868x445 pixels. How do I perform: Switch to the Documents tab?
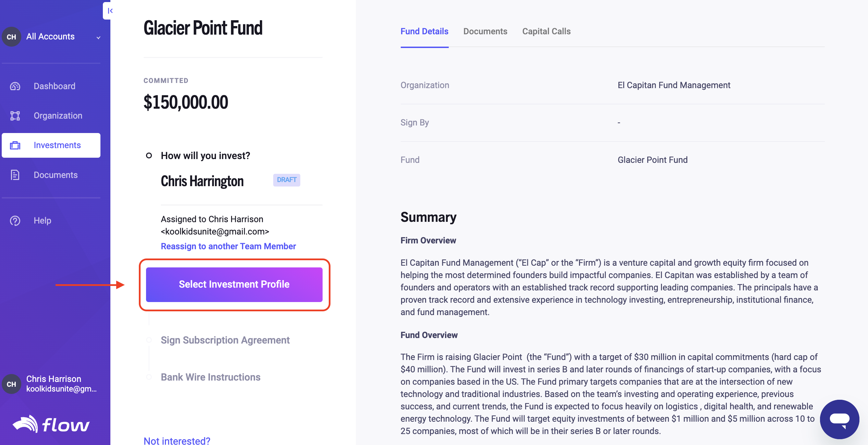(x=485, y=31)
